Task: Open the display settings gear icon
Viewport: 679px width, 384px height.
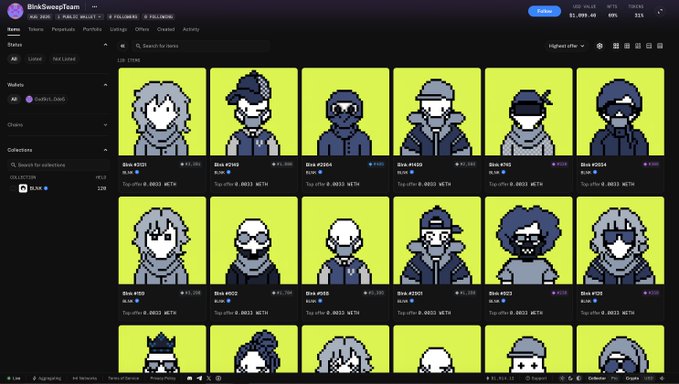Action: [599, 46]
